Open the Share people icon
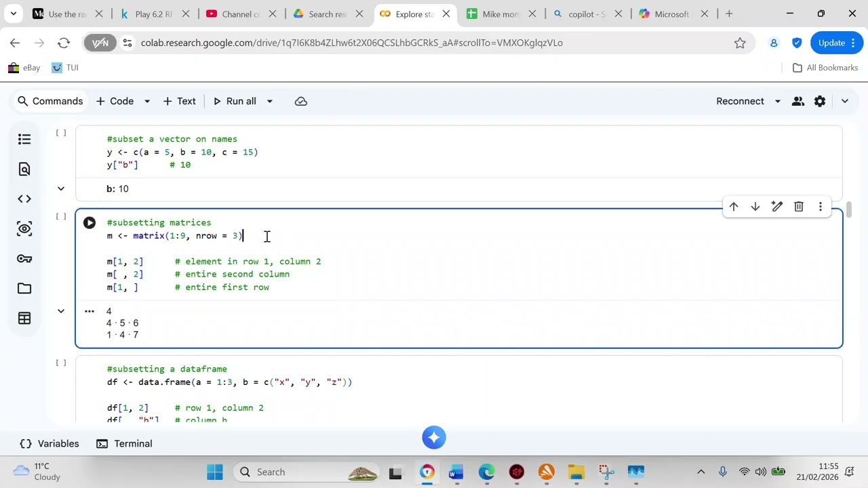Image resolution: width=868 pixels, height=488 pixels. (x=798, y=101)
